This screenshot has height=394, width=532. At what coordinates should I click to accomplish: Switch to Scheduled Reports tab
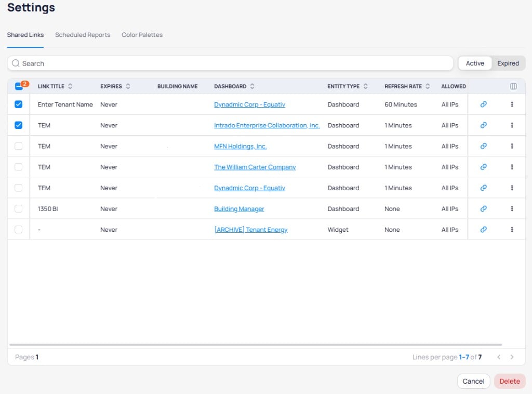pyautogui.click(x=83, y=35)
